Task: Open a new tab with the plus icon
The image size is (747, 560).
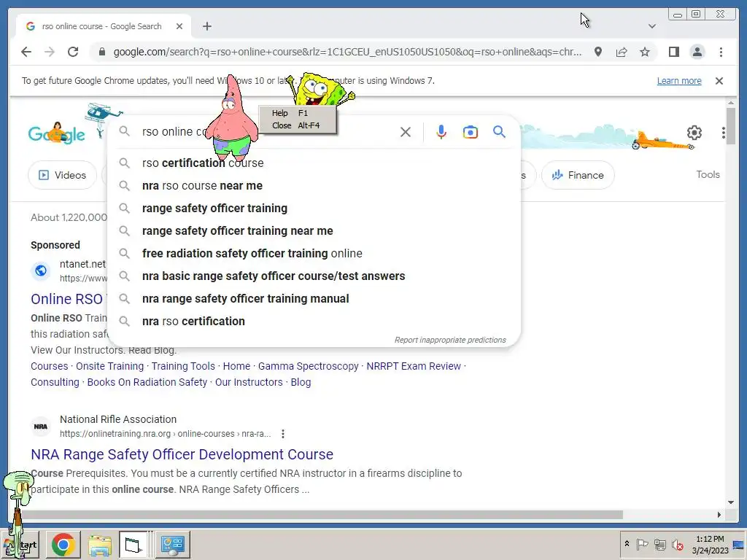Action: (x=206, y=26)
